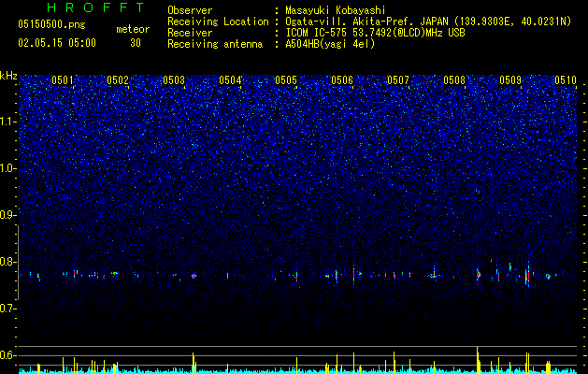Click the HROFFT title text

point(96,7)
